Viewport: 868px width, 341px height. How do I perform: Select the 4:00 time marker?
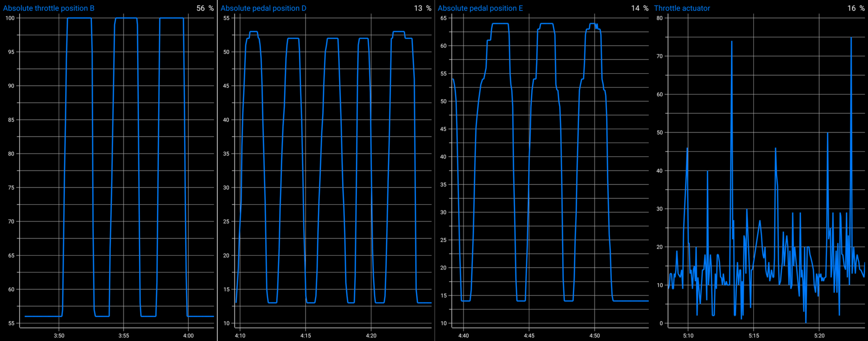coord(188,335)
